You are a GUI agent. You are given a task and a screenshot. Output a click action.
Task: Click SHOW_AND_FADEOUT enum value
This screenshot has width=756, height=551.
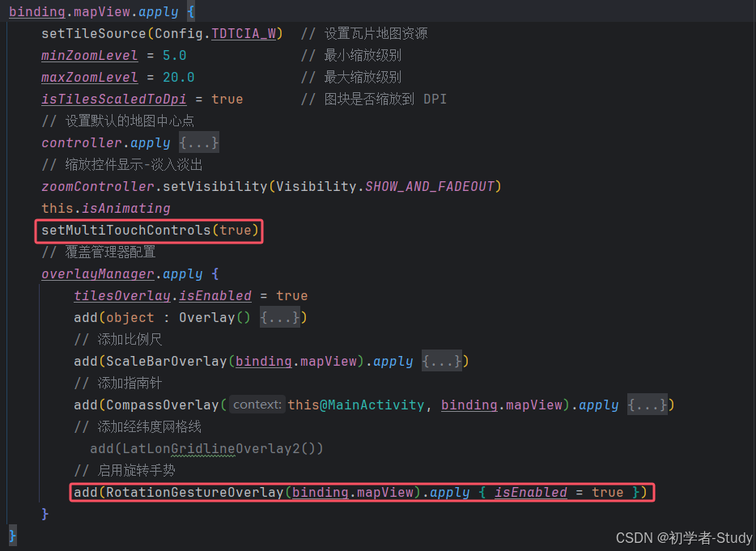[x=430, y=187]
